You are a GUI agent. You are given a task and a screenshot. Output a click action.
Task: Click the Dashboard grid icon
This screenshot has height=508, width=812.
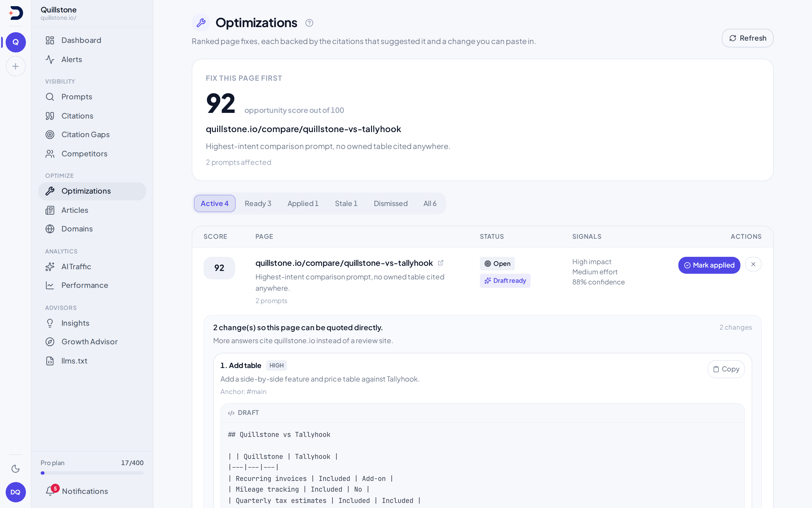[x=50, y=40]
